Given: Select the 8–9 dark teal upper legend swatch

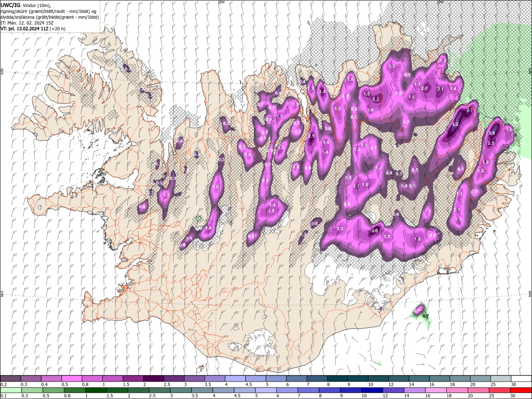Looking at the screenshot, I should [337, 379].
